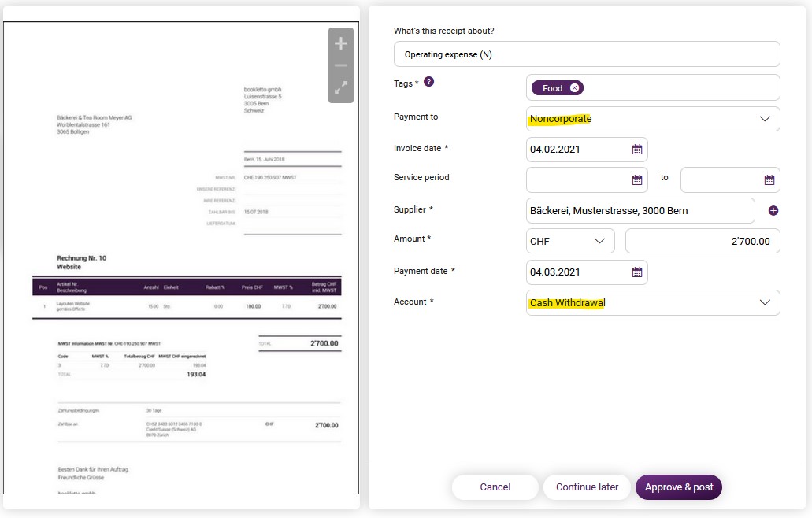Open the Tags help tooltip icon
This screenshot has width=812, height=518.
pos(428,82)
